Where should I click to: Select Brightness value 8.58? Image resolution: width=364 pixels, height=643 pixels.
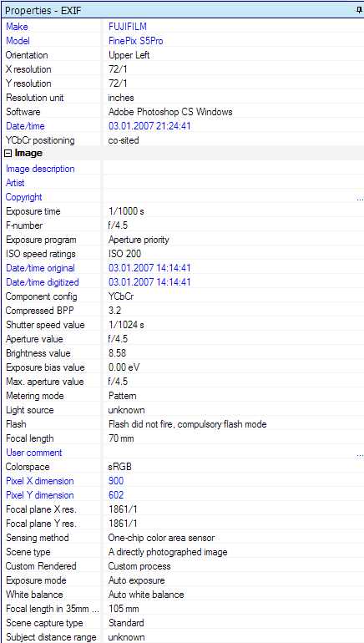pos(117,353)
